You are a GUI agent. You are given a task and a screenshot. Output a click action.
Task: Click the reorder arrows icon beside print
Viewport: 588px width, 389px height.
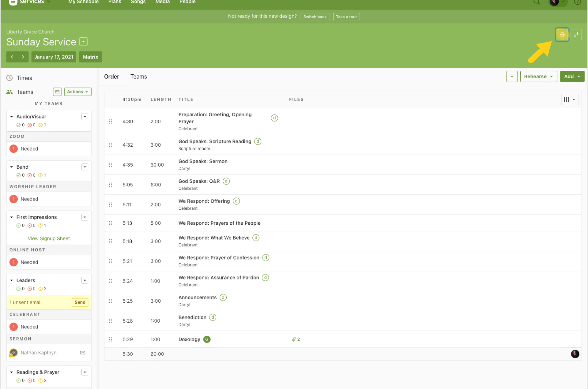tap(576, 35)
